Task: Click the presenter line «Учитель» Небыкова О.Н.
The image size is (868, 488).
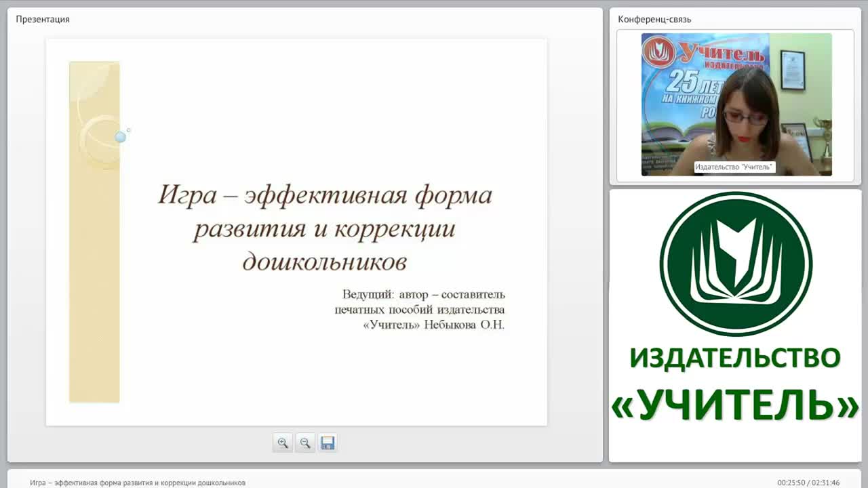Action: coord(434,325)
